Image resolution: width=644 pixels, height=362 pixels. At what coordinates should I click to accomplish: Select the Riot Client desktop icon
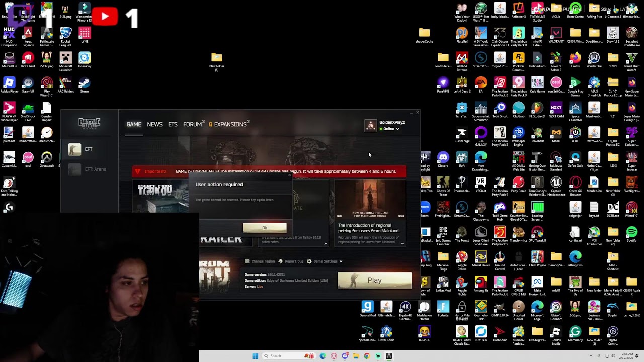click(x=28, y=60)
